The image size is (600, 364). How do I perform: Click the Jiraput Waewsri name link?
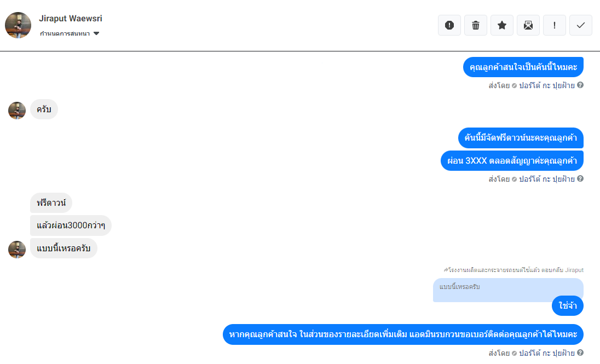click(x=71, y=19)
